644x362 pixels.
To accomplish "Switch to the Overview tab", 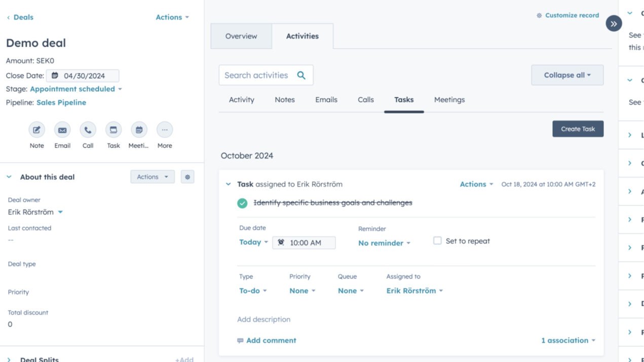I will (241, 36).
